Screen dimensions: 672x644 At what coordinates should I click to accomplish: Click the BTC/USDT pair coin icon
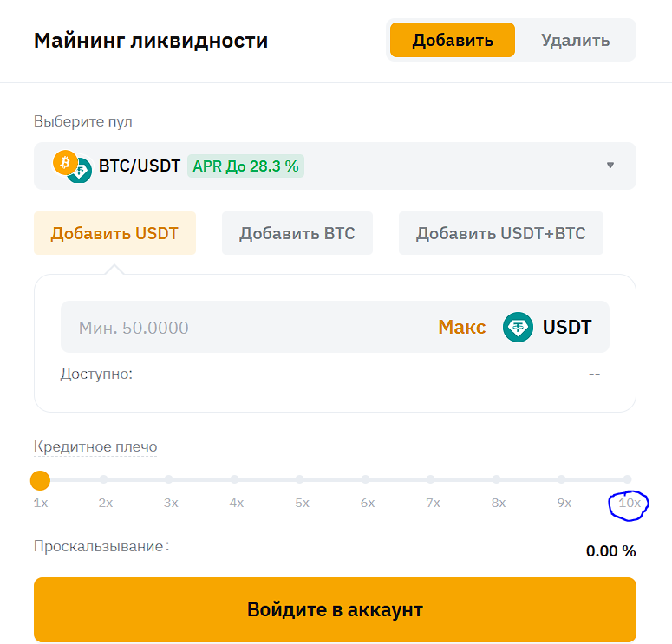coord(72,166)
